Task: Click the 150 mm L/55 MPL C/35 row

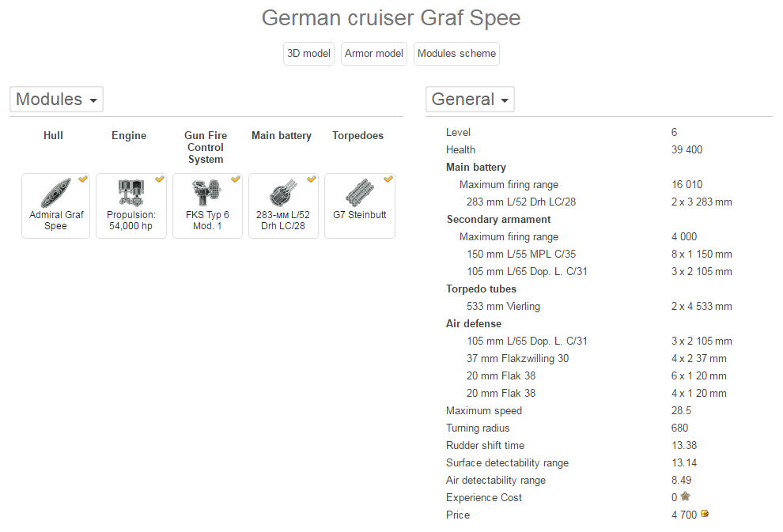Action: click(x=600, y=254)
